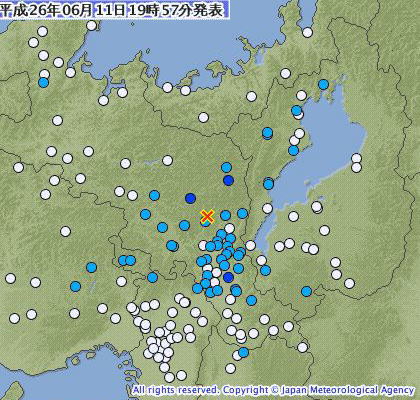Select light blue dot above northernmost dark blue dot

point(226,167)
